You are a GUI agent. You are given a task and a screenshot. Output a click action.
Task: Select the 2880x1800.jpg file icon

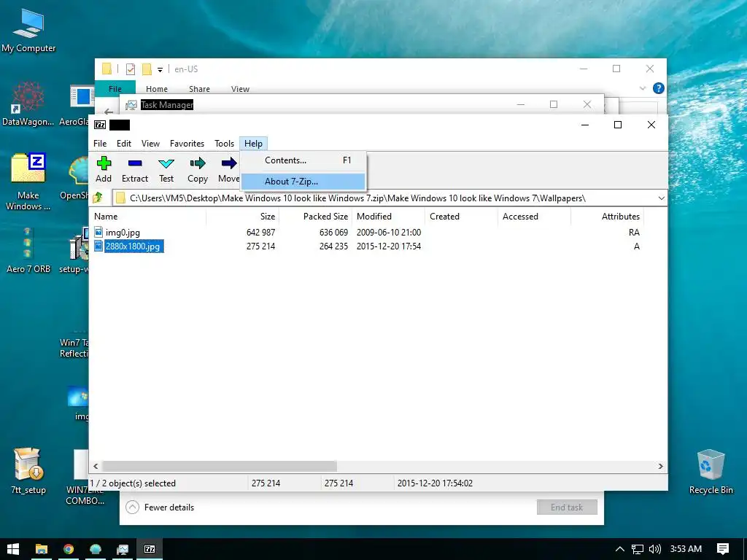[x=98, y=246]
